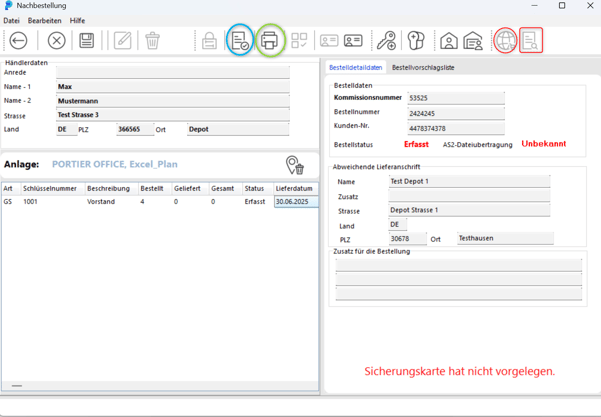601x417 pixels.
Task: Open the Hilfe menu
Action: 77,20
